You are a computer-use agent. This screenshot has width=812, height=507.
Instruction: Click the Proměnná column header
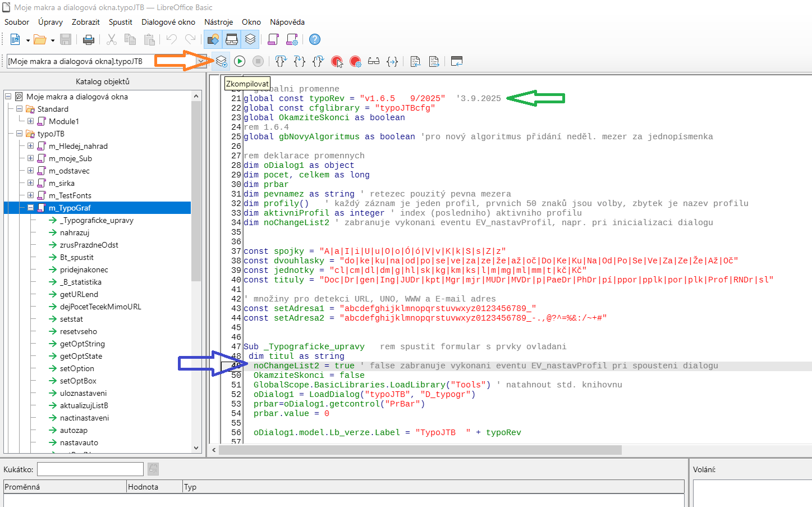(65, 487)
